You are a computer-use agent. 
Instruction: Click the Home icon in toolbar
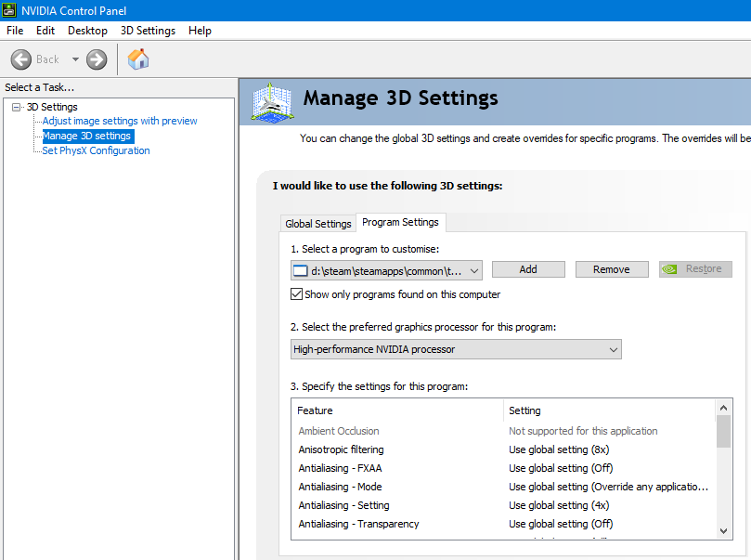pyautogui.click(x=138, y=59)
